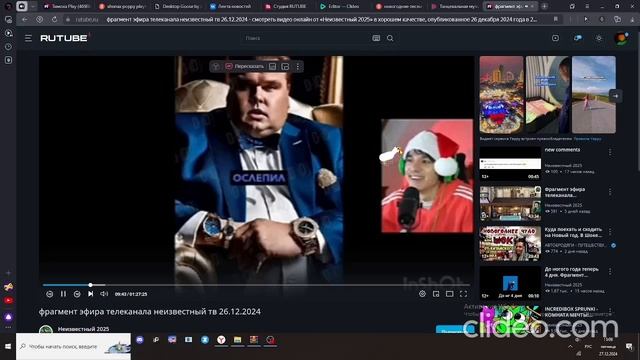The height and width of the screenshot is (360, 640).
Task: Open options menu for 'new comments' video
Action: coord(610,152)
